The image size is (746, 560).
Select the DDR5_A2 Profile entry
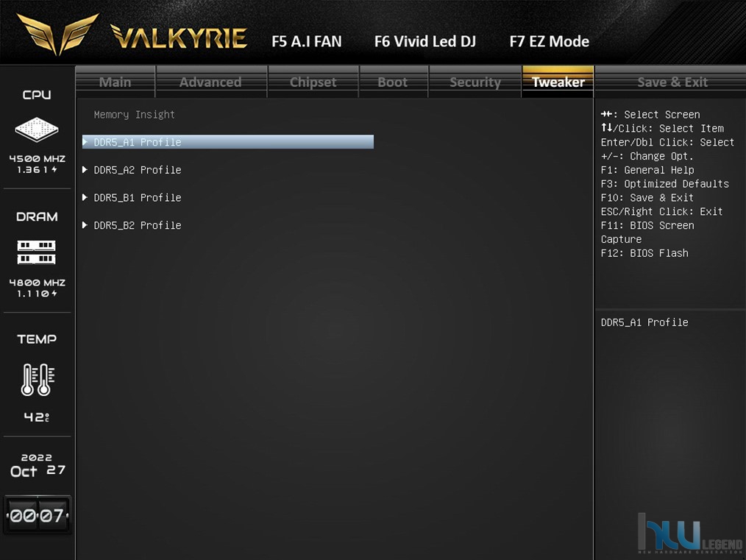138,170
